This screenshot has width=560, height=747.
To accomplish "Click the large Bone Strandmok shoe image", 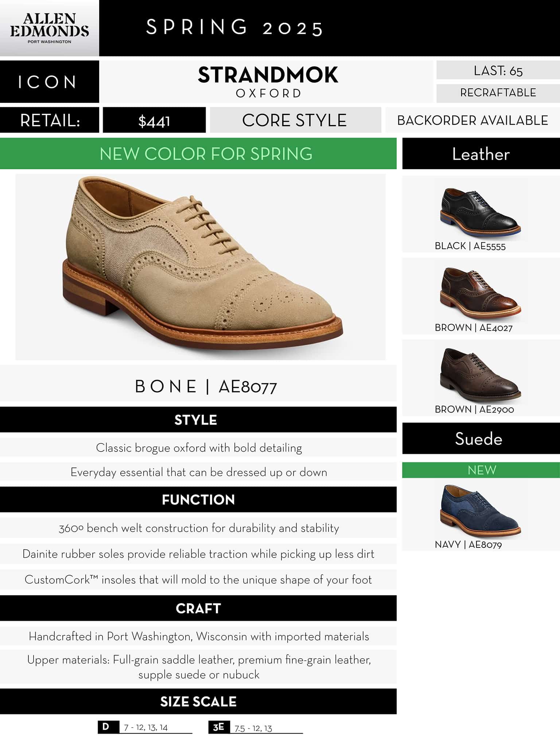I will 201,267.
